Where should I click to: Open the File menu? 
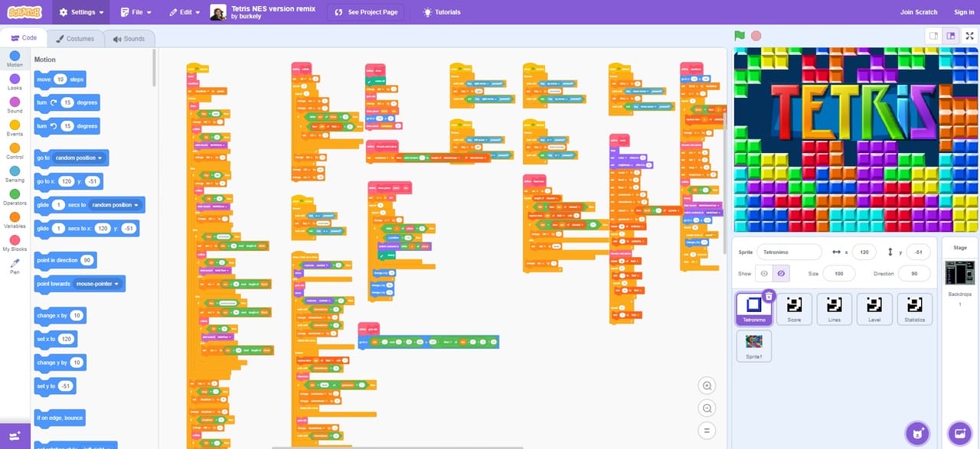[136, 12]
